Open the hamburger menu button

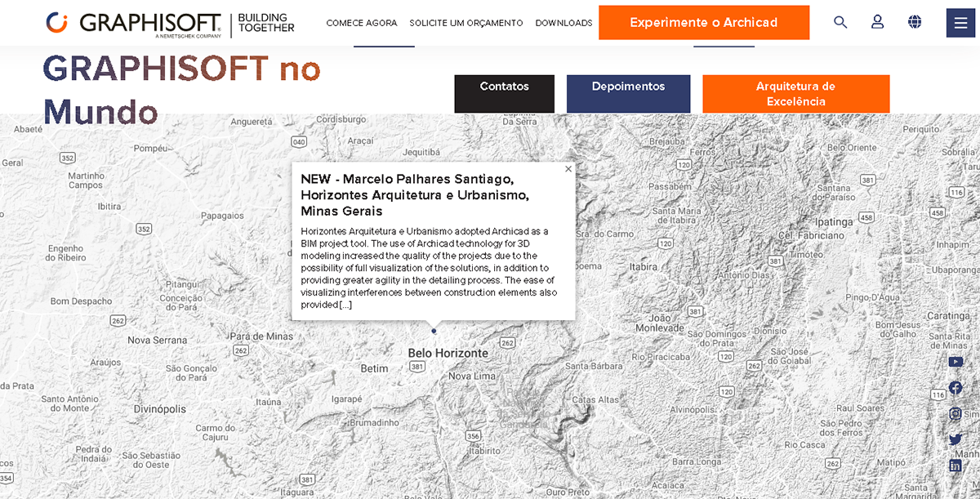[x=961, y=22]
